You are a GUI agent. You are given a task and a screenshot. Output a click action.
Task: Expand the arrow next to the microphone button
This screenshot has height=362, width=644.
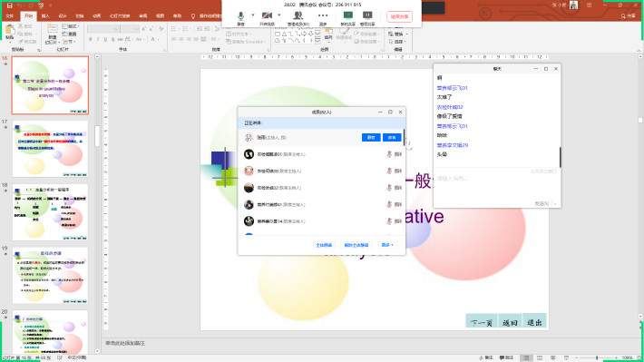pyautogui.click(x=252, y=15)
